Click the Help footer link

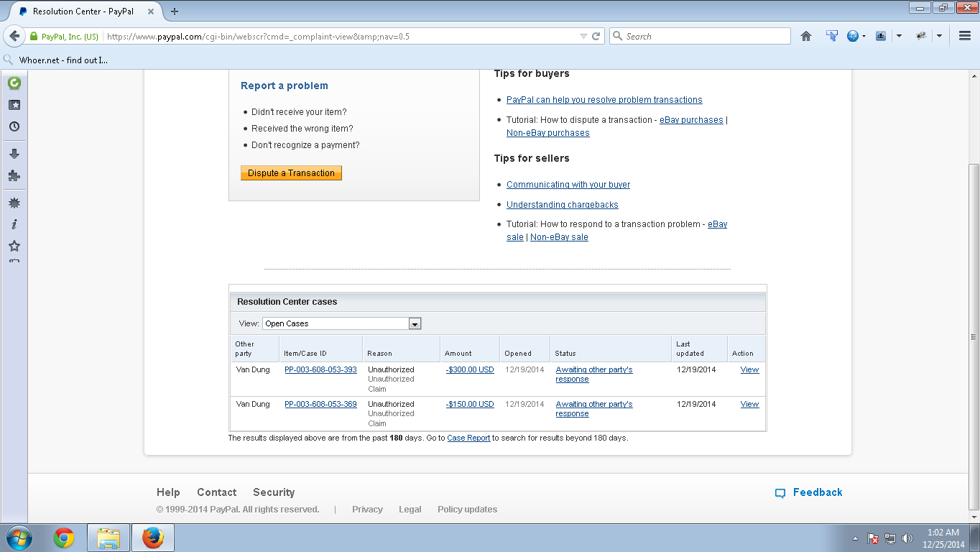168,492
